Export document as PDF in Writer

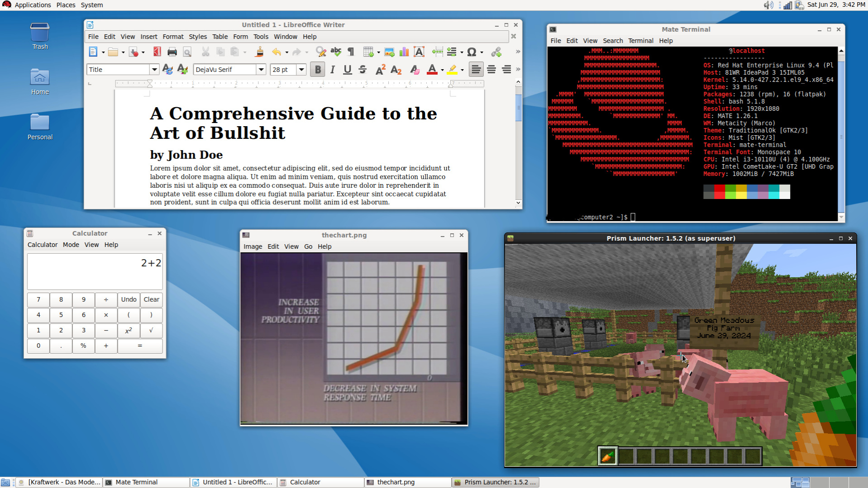(157, 52)
